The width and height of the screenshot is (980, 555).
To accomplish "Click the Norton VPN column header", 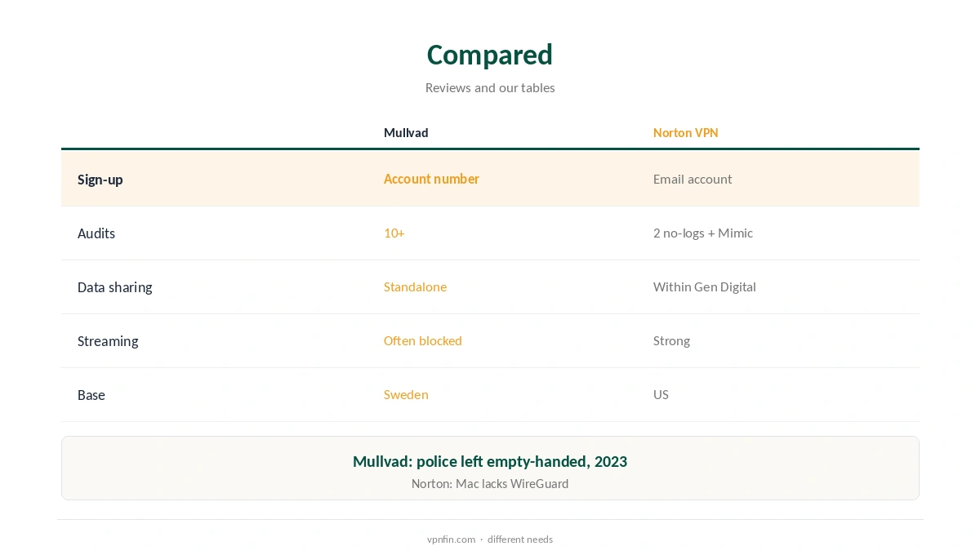I will 686,132.
